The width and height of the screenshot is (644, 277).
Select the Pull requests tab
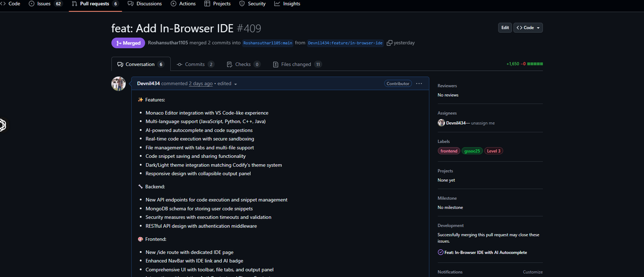tap(95, 4)
